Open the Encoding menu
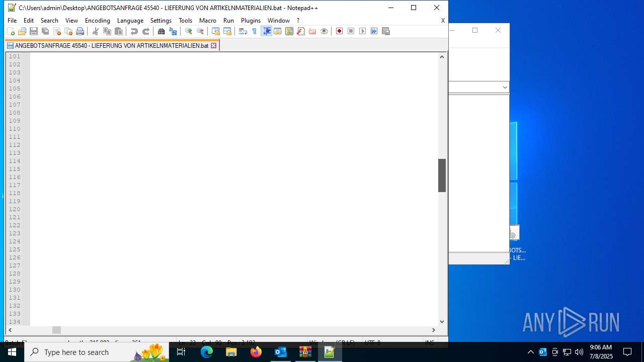This screenshot has height=362, width=644. [98, 21]
